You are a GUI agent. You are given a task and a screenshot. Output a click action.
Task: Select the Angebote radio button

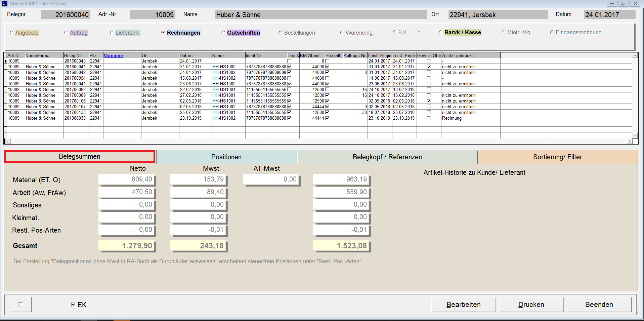12,33
